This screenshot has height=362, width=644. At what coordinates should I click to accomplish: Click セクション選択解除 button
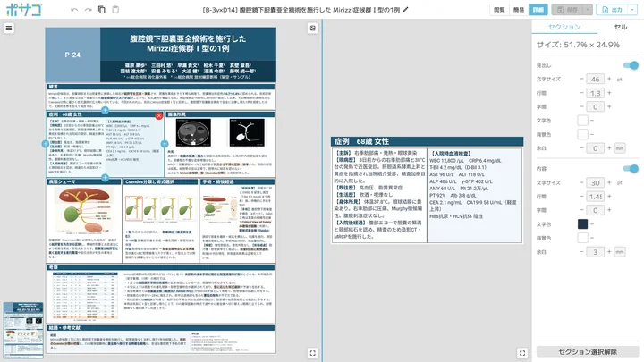pyautogui.click(x=588, y=352)
